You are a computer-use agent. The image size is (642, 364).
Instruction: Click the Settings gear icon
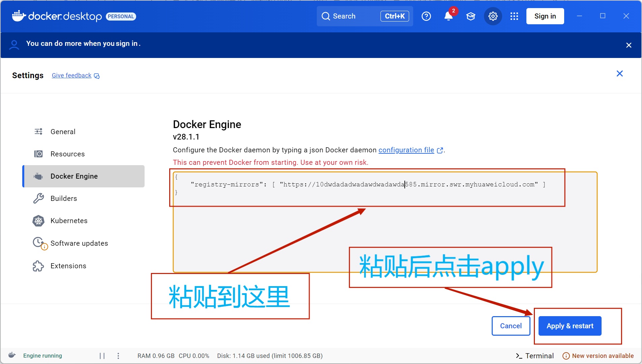[x=493, y=16]
